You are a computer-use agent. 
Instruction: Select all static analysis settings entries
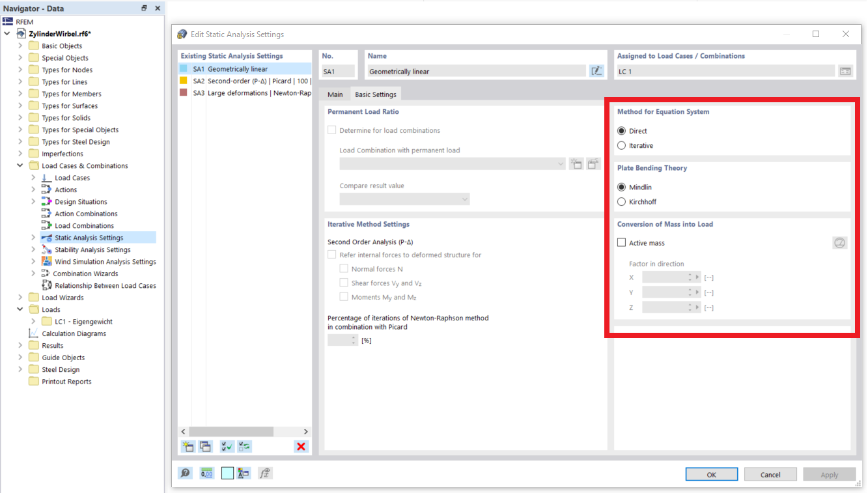[227, 447]
